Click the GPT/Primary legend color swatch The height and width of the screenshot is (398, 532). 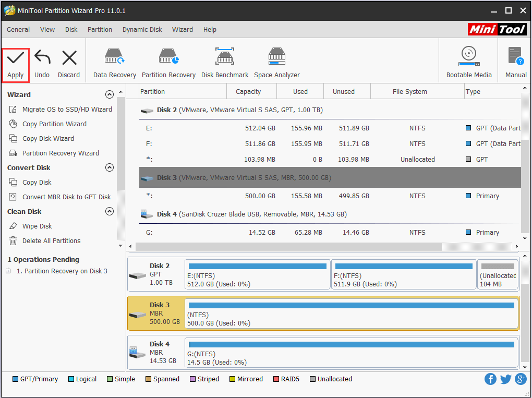click(15, 379)
